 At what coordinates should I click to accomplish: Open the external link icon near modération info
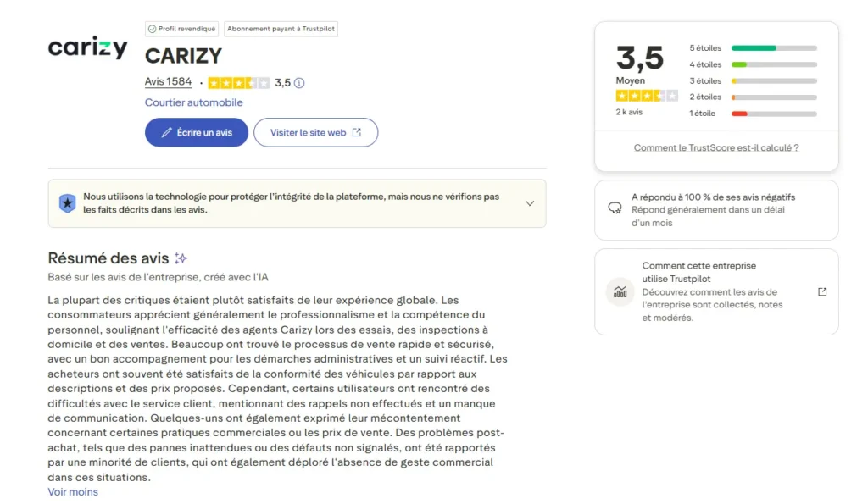pyautogui.click(x=821, y=291)
